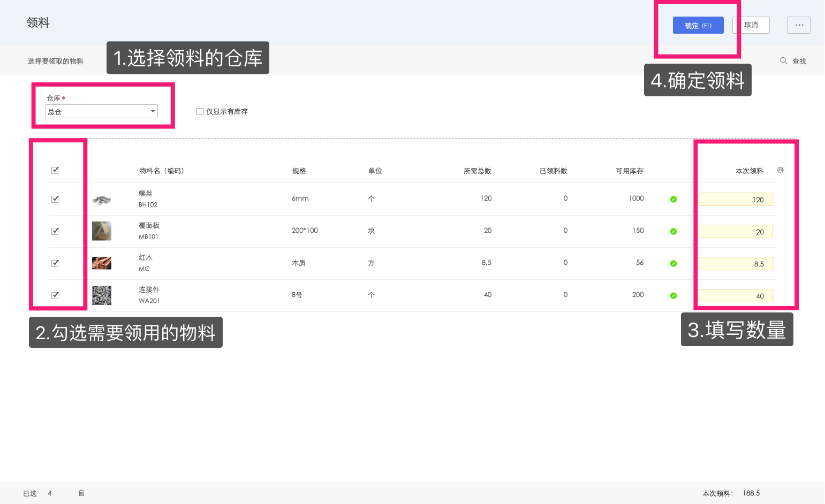The width and height of the screenshot is (825, 504).
Task: Click the search magnifier icon next to 查找
Action: click(x=783, y=60)
